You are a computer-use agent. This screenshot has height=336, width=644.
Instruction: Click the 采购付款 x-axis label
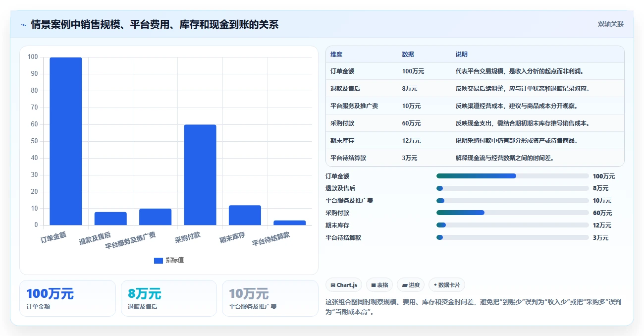(x=188, y=236)
